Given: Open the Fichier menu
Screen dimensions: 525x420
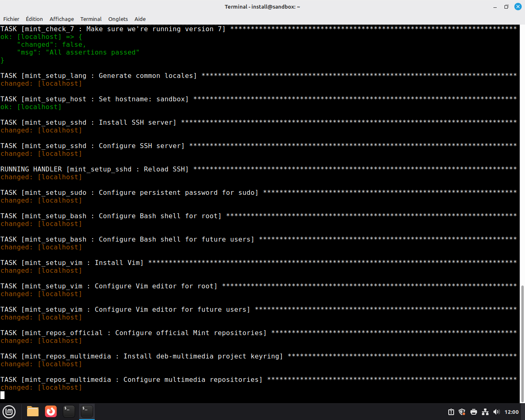Looking at the screenshot, I should pos(11,19).
